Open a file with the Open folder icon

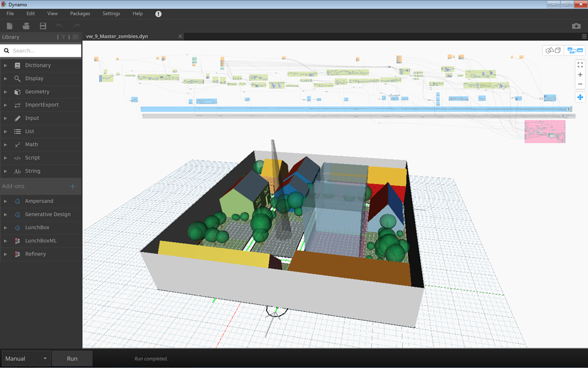pyautogui.click(x=26, y=26)
